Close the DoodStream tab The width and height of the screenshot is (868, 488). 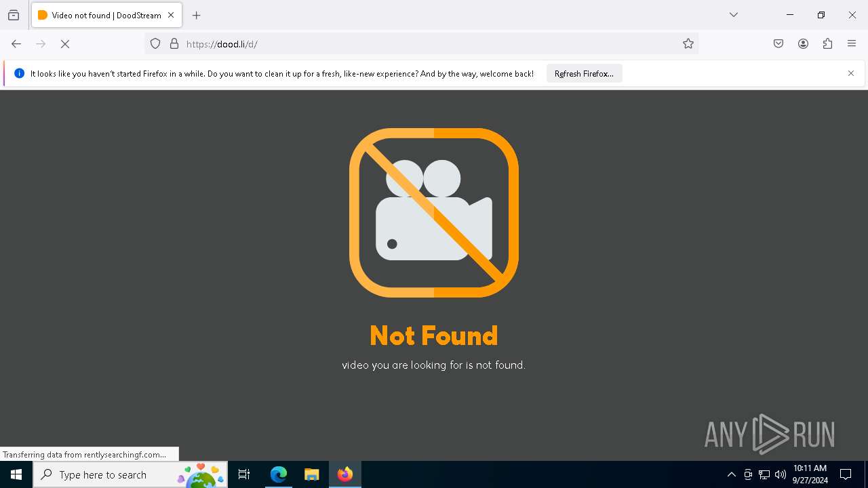point(171,15)
